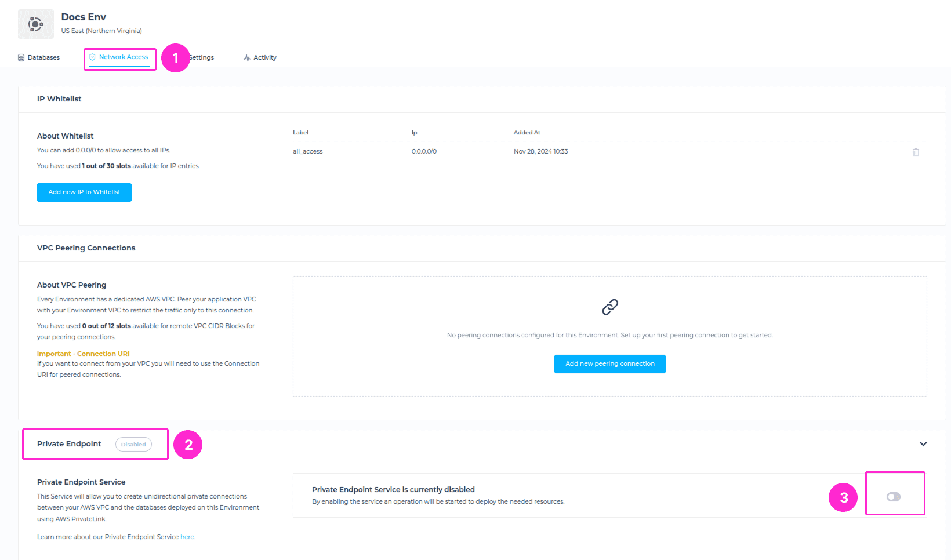Collapse the Private Endpoint section chevron
Viewport: 951px width, 560px height.
coord(923,444)
